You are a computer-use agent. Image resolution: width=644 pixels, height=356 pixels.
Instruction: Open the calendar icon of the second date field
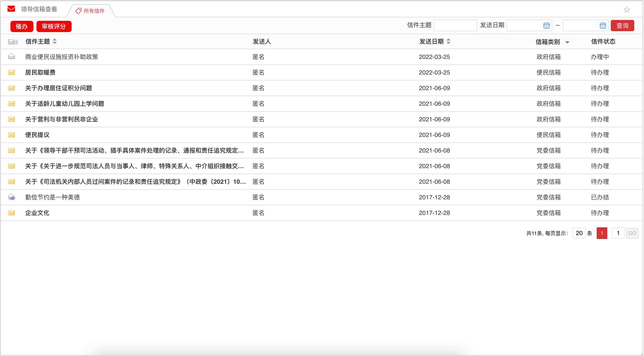603,25
